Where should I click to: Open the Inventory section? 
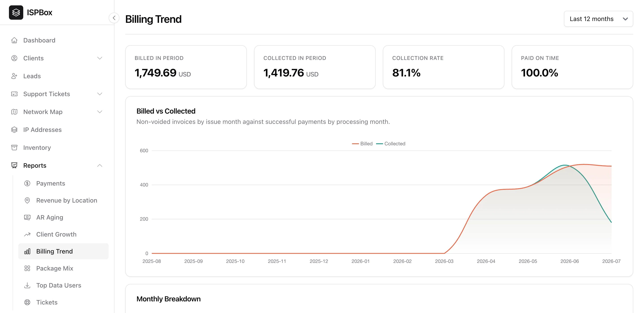click(57, 148)
